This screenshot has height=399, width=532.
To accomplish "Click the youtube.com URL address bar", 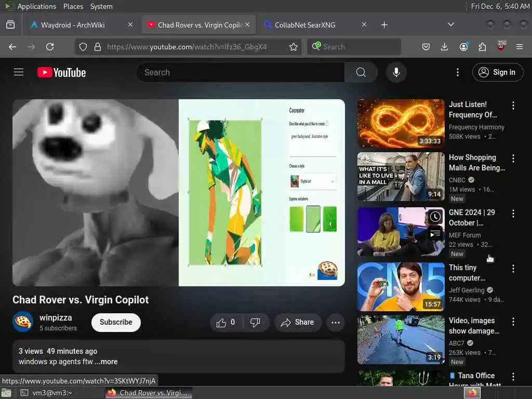I will click(x=187, y=47).
